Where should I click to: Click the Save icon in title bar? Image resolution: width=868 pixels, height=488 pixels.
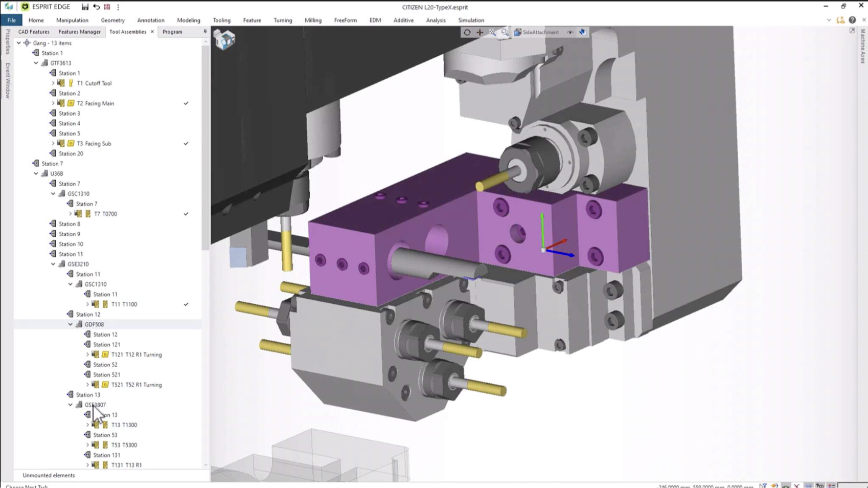(x=85, y=7)
